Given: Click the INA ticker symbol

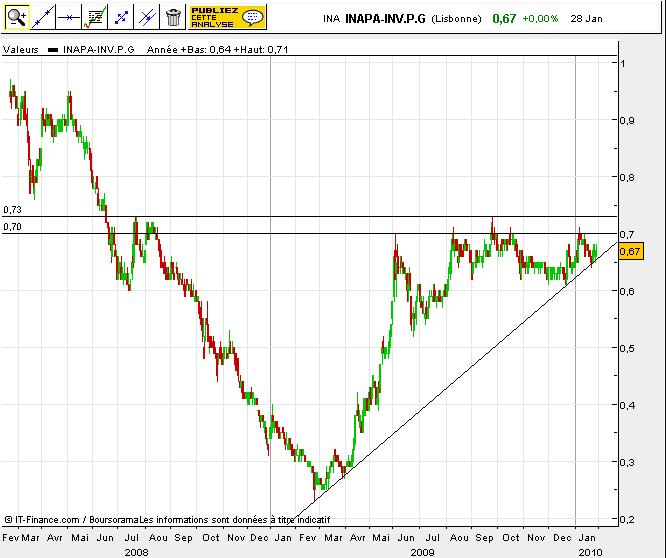Looking at the screenshot, I should tap(331, 19).
